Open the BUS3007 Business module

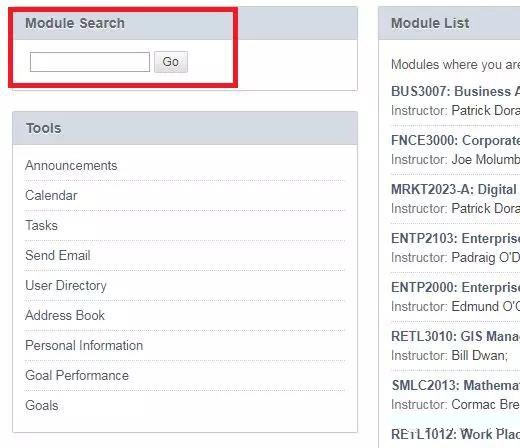(x=455, y=91)
